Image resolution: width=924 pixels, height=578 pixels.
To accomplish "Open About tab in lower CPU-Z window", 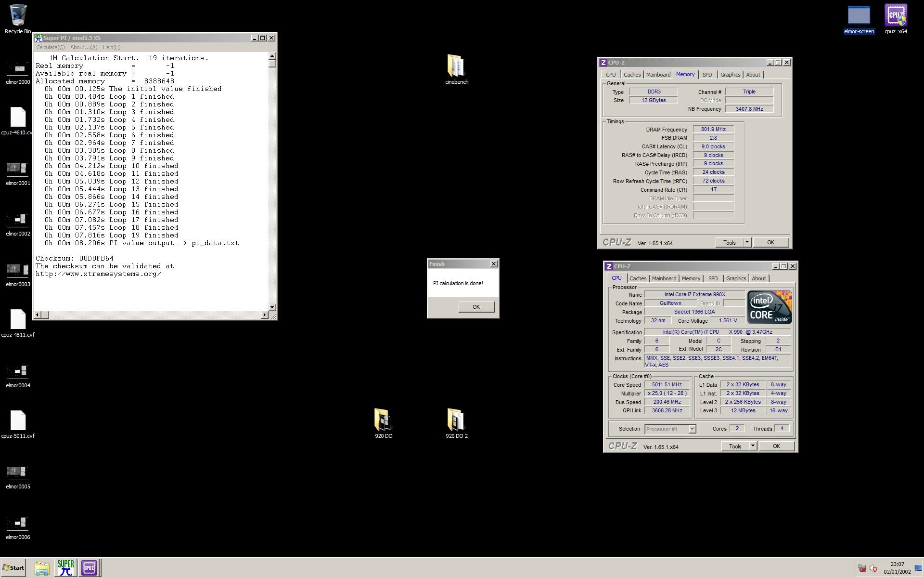I will tap(759, 278).
